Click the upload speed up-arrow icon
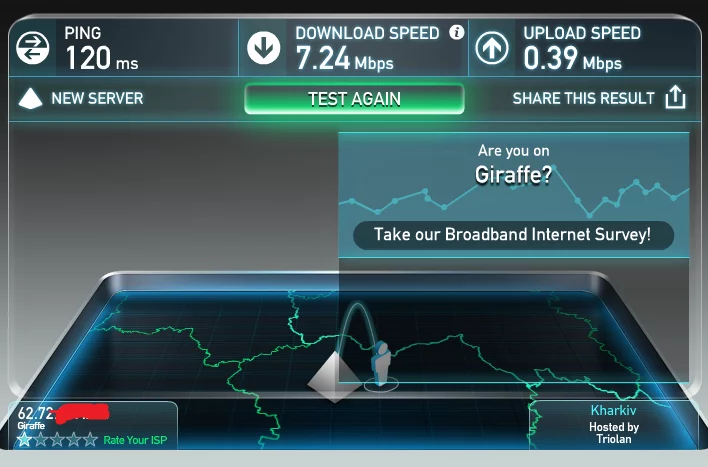 (492, 47)
